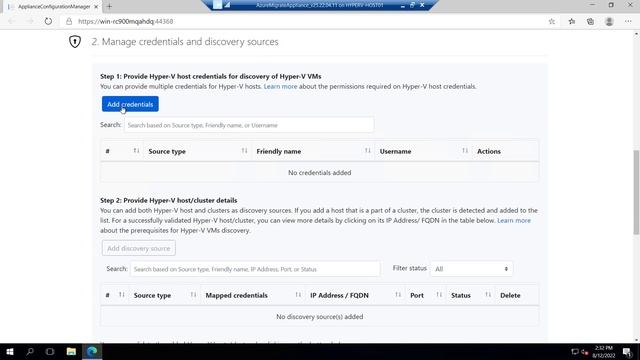Screen dimensions: 640x360
Task: Click the 'No discovery source(s) added' row
Action: click(320, 316)
